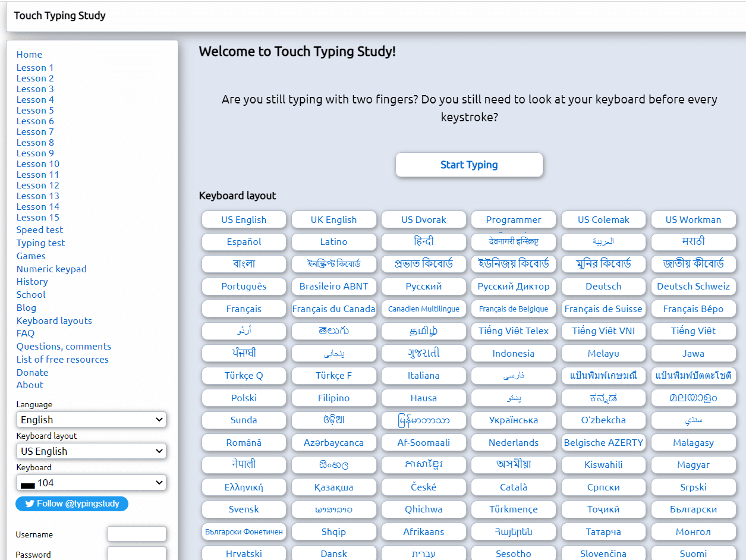Select the Українська layout
Viewport: 746px width, 560px height.
coord(514,420)
